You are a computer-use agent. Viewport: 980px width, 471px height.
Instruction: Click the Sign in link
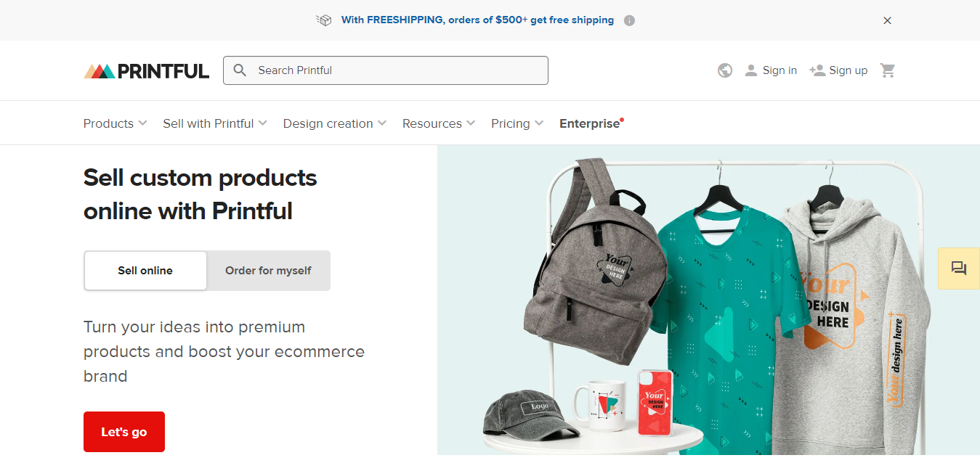[771, 70]
